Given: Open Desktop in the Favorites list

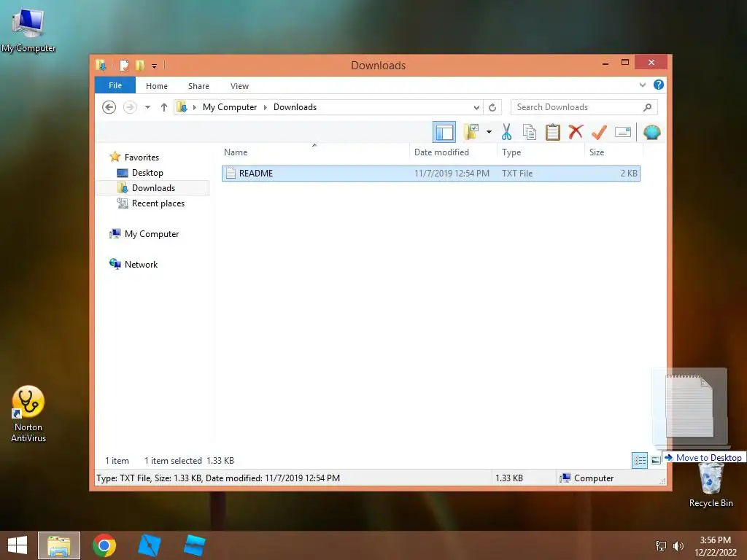Looking at the screenshot, I should 147,172.
